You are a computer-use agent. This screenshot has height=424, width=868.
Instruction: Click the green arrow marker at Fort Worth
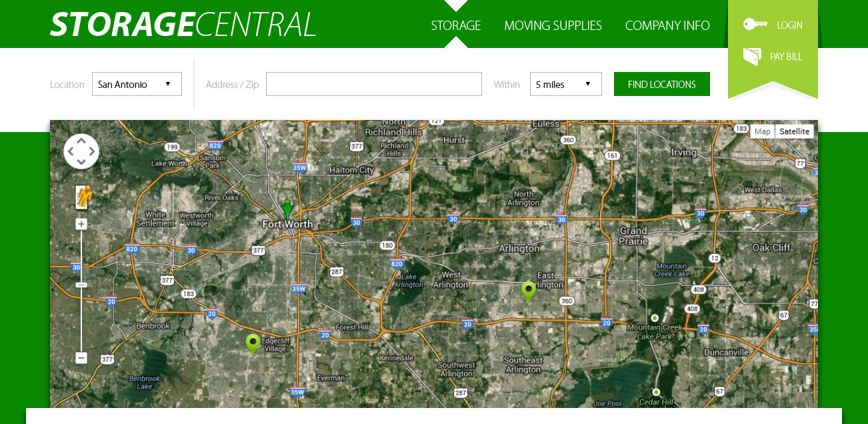[x=287, y=209]
